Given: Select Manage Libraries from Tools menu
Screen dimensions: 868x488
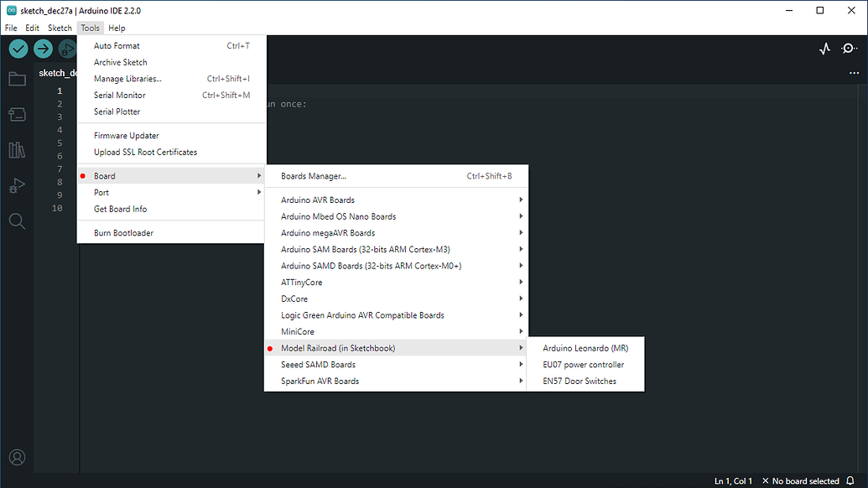Looking at the screenshot, I should coord(128,78).
